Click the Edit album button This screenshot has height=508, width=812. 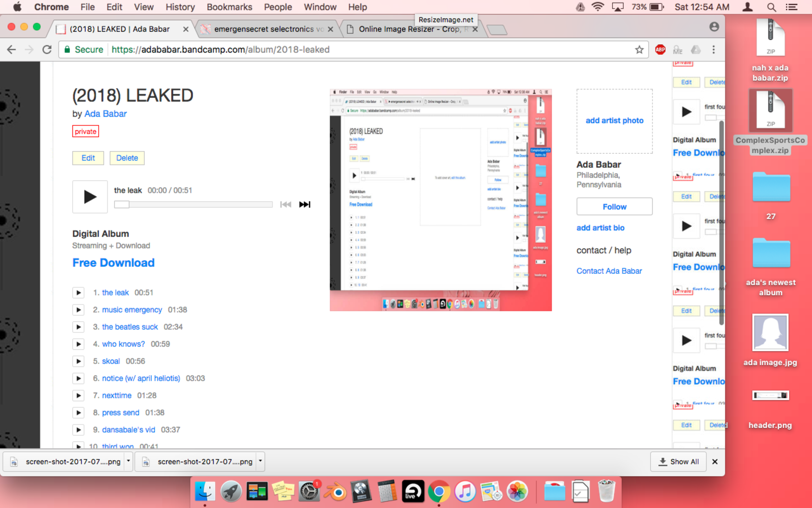tap(88, 158)
